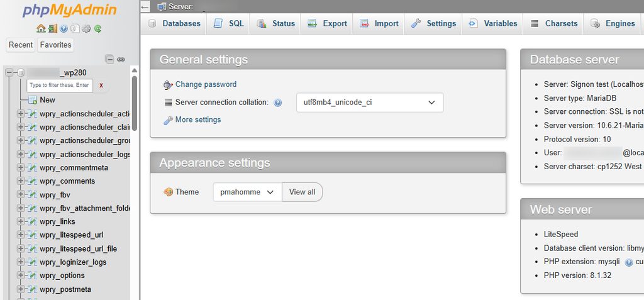The image size is (644, 300).
Task: Open the Engines tab
Action: coord(613,23)
